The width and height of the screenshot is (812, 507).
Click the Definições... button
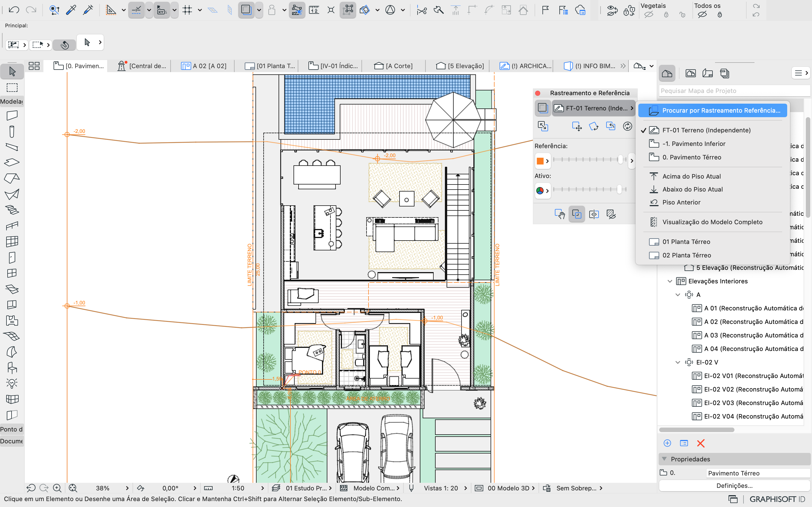coord(735,486)
